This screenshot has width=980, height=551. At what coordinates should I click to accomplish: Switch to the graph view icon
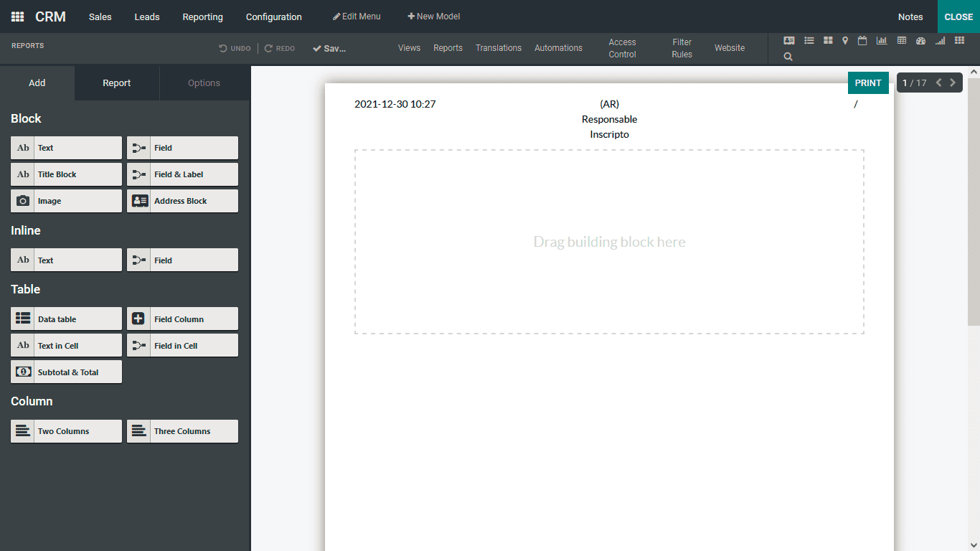coord(882,41)
